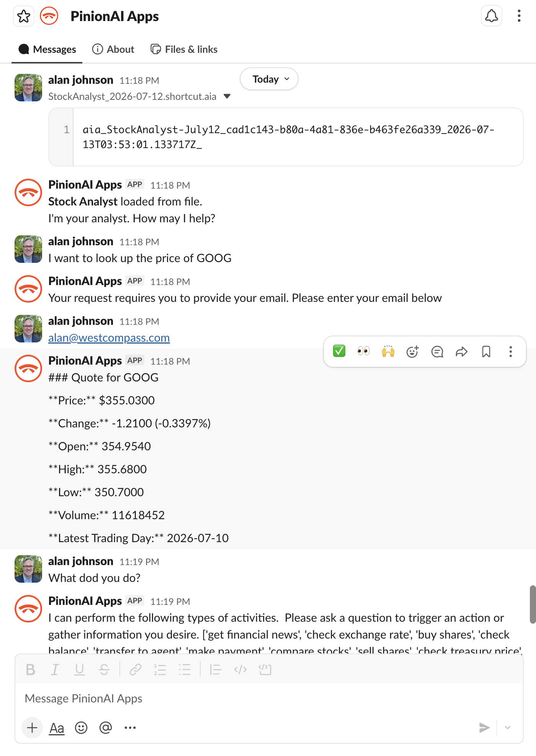Open send options chevron next to send
This screenshot has width=536, height=756.
[508, 727]
